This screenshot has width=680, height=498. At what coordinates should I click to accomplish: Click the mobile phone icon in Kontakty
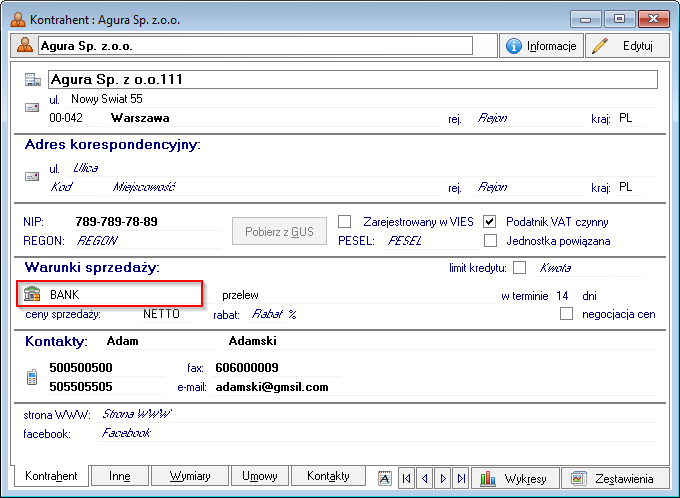pyautogui.click(x=32, y=377)
